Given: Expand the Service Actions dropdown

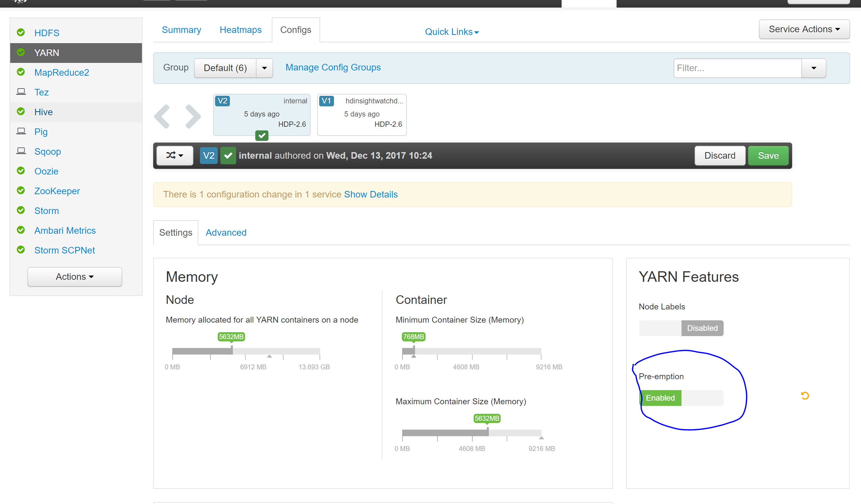Looking at the screenshot, I should coord(804,29).
